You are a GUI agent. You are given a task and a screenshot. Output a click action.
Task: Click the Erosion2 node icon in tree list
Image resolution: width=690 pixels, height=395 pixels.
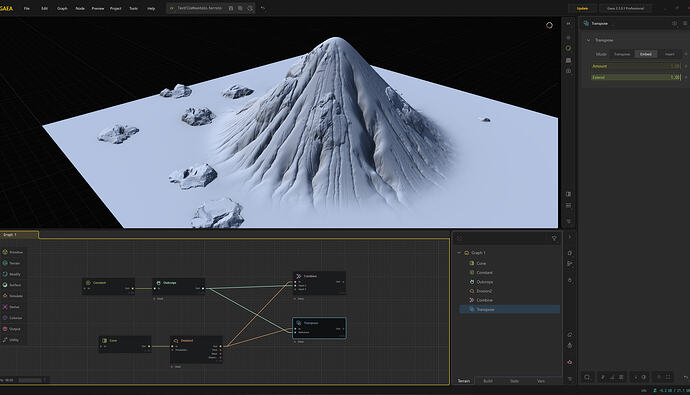coord(472,291)
